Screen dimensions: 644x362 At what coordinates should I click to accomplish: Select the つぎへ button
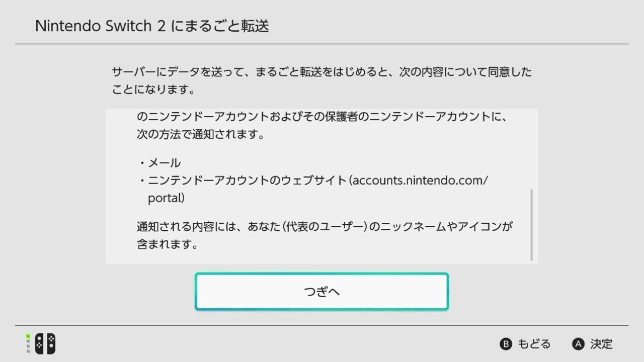click(x=321, y=292)
